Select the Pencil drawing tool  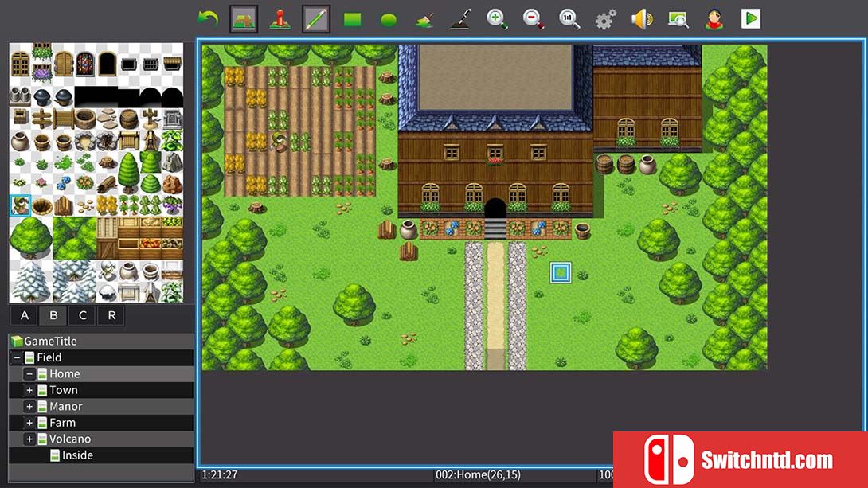click(x=316, y=19)
